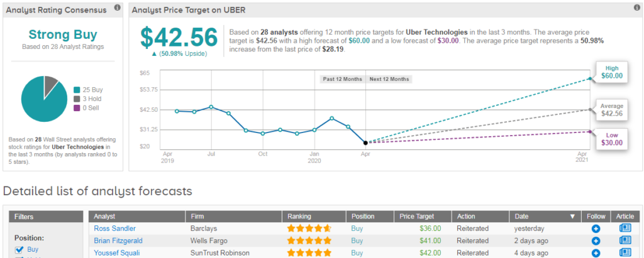Open article for SunTrust Robinson rating
The image size is (644, 258).
point(625,252)
